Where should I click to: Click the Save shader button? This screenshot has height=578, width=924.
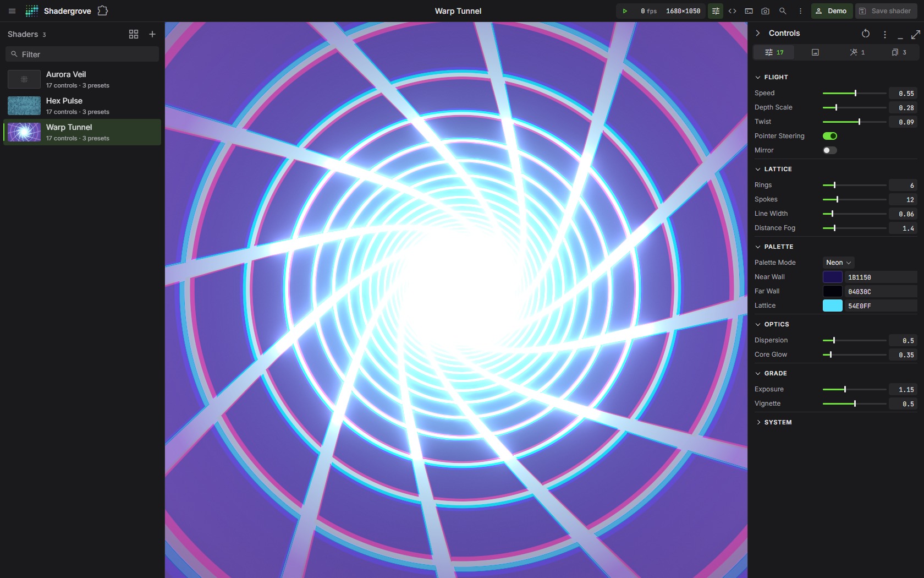pyautogui.click(x=886, y=11)
